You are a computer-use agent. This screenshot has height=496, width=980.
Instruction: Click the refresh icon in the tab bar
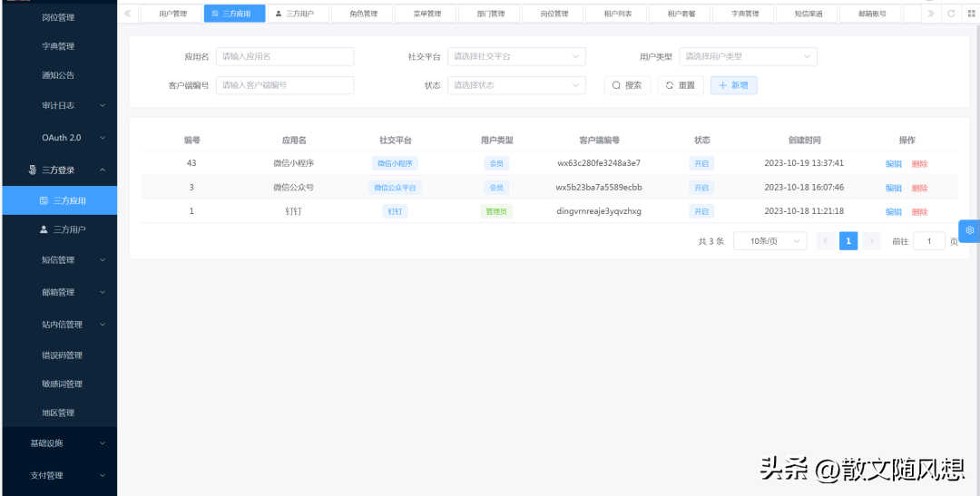pyautogui.click(x=951, y=14)
